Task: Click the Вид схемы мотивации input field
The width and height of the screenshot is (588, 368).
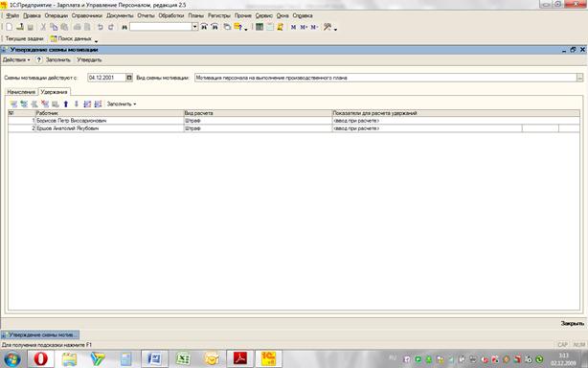Action: point(386,78)
